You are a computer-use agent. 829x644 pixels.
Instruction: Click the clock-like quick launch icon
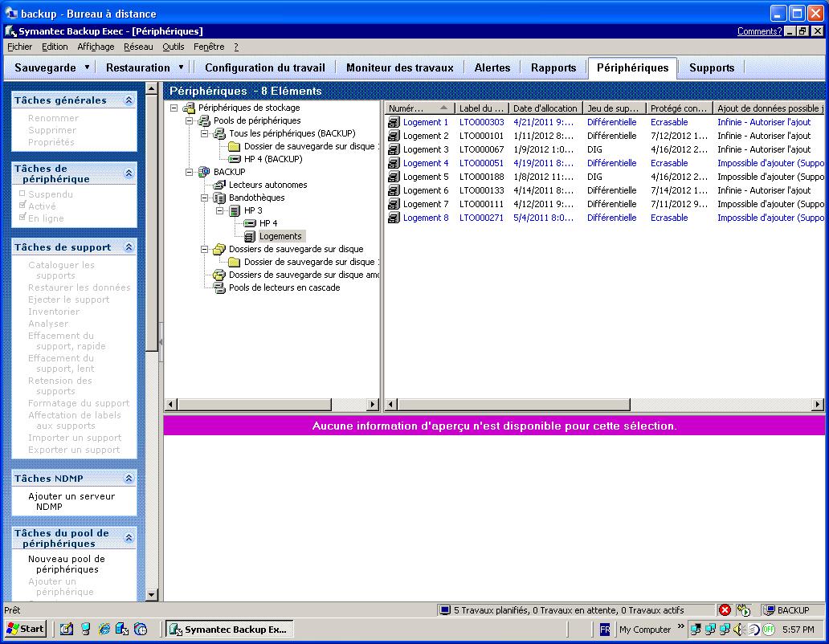point(141,630)
